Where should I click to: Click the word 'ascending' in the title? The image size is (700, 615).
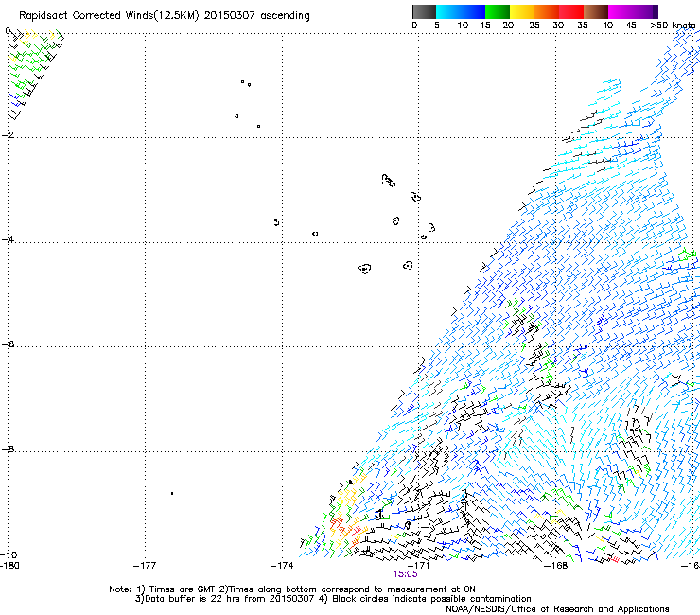pyautogui.click(x=285, y=16)
